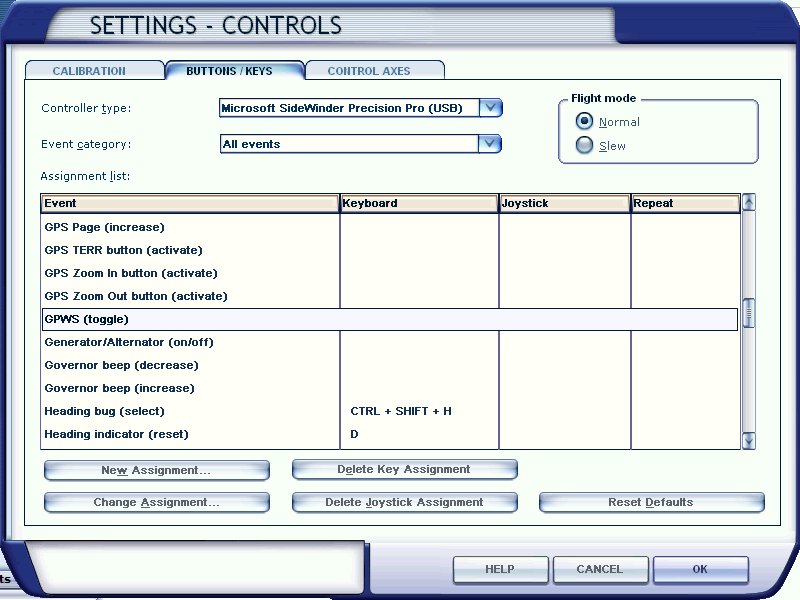
Task: Select Normal flight mode
Action: click(x=585, y=122)
